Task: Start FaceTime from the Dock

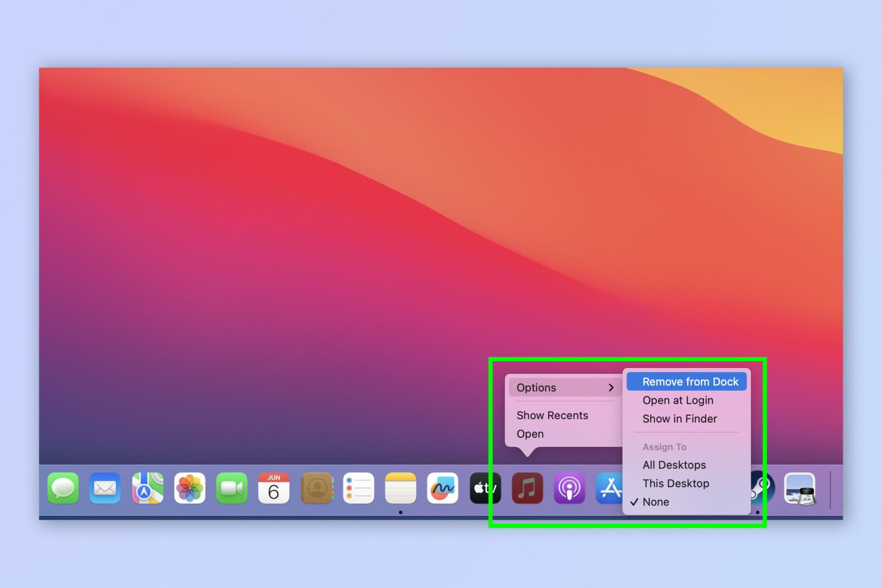Action: [x=232, y=488]
